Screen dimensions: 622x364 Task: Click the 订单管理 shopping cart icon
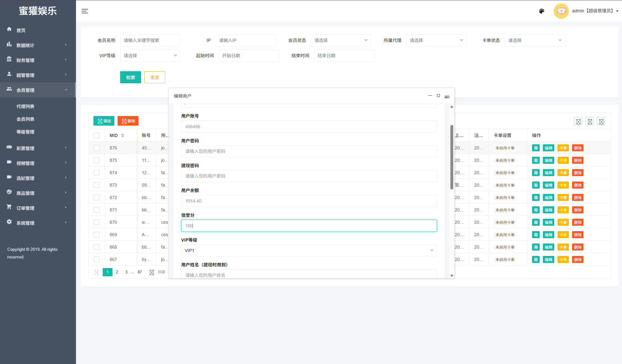(9, 207)
